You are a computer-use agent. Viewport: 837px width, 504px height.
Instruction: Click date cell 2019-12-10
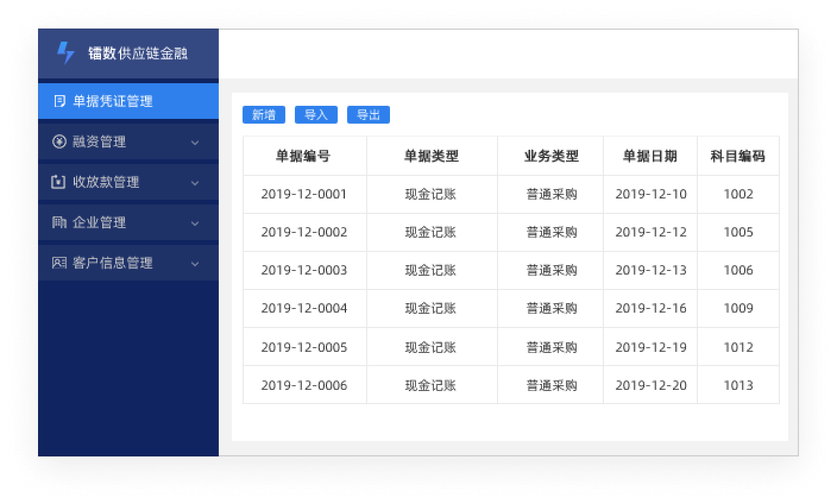651,194
